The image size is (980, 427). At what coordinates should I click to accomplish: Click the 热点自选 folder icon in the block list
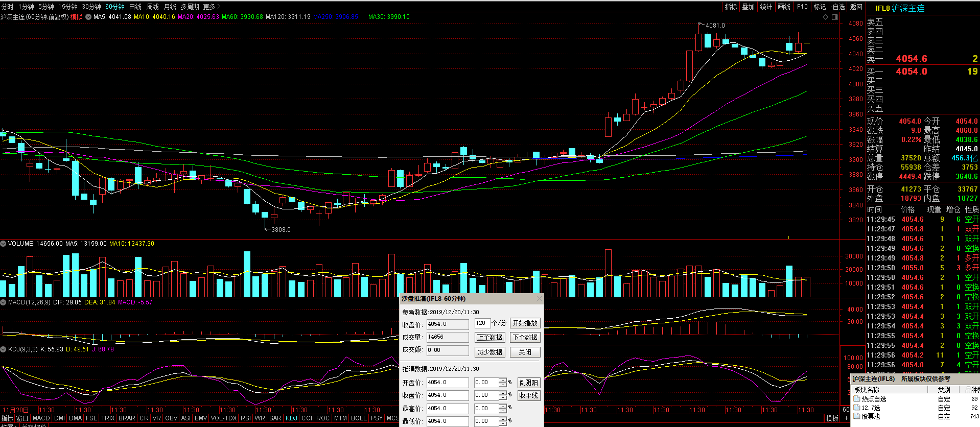click(857, 399)
